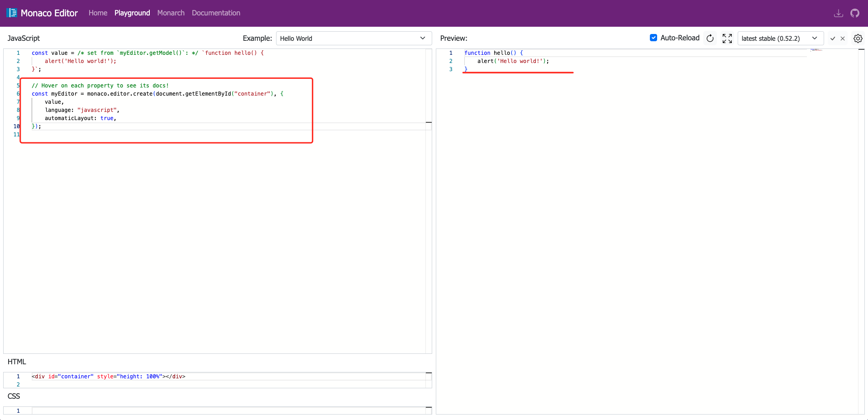Viewport: 868px width, 420px height.
Task: Click the JavaScript editor panel label
Action: (x=24, y=39)
